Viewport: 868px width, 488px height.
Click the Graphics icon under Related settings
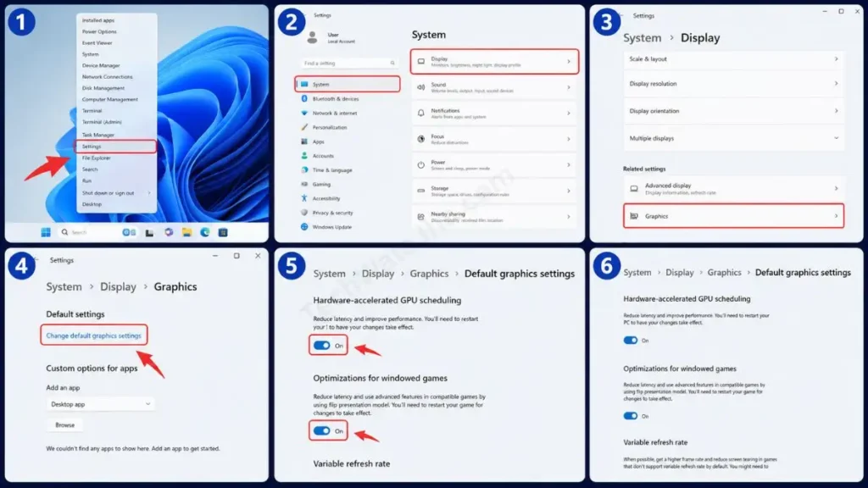point(634,216)
